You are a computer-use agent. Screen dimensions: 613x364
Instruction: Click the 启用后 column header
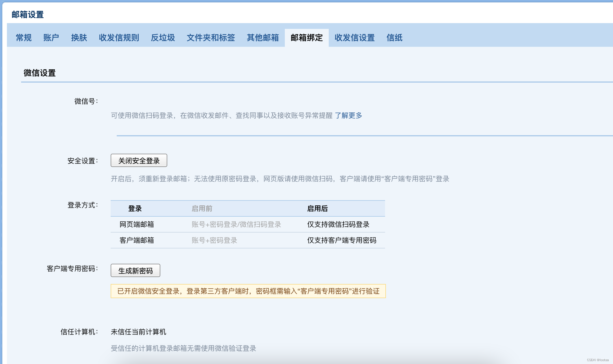(317, 209)
